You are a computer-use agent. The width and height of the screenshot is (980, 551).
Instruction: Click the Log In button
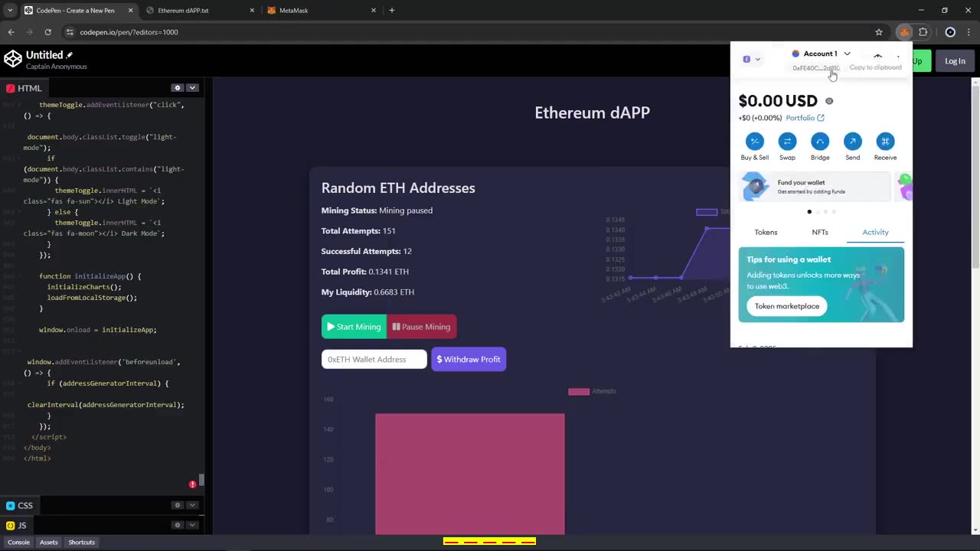955,61
